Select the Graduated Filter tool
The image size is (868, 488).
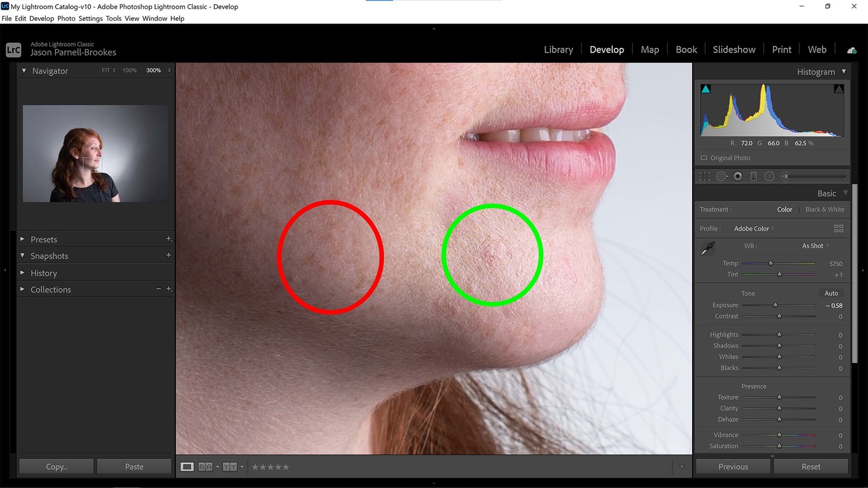click(753, 176)
